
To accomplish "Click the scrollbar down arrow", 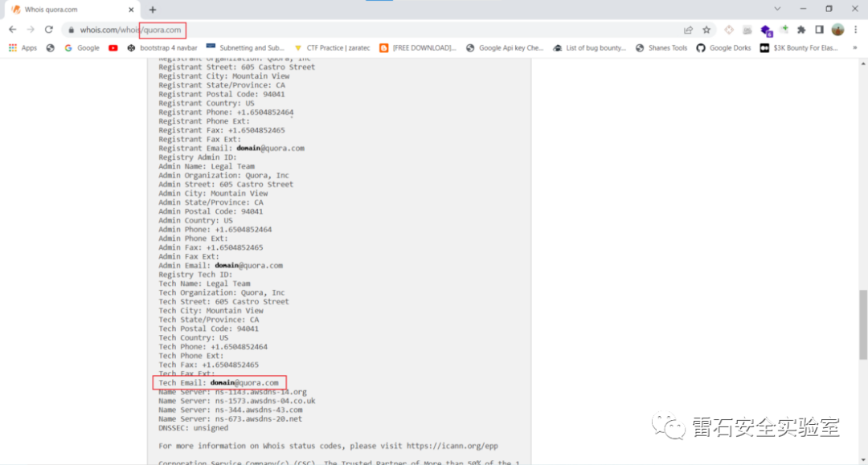I will tap(863, 460).
